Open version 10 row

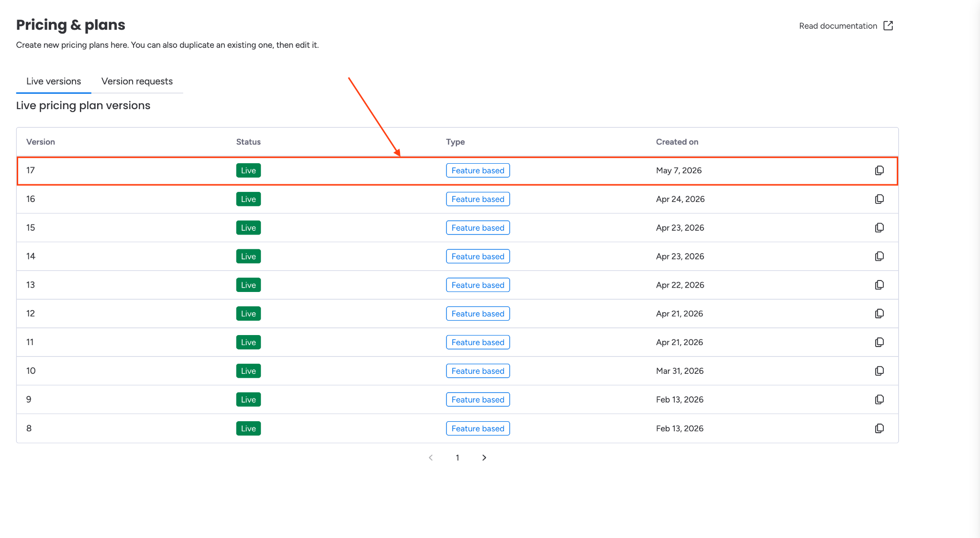(457, 371)
